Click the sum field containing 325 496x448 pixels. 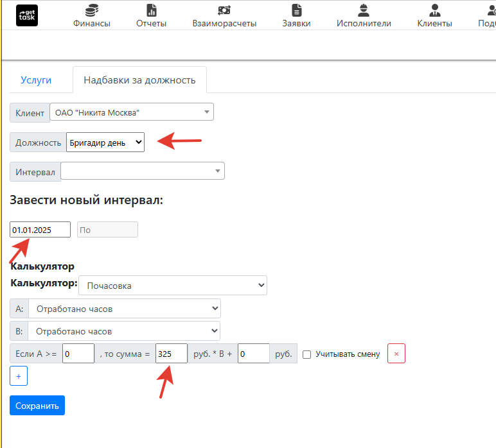point(171,354)
